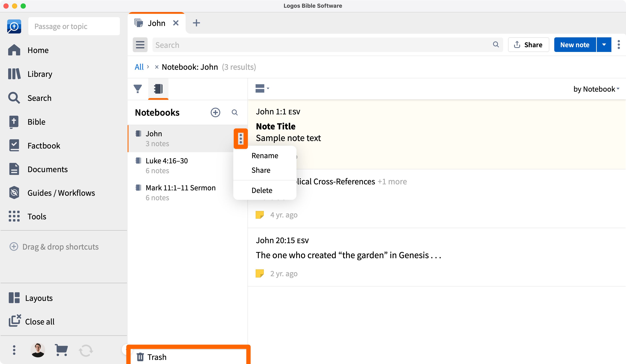Select the Luke 4:16–30 notebook
626x364 pixels.
[188, 165]
